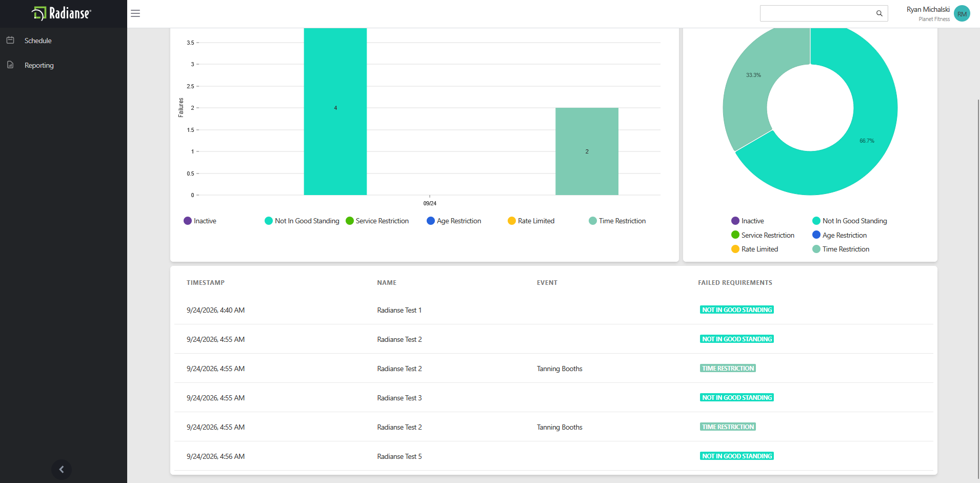This screenshot has width=980, height=483.
Task: Click the Time Restriction bar showing 2
Action: 587,151
